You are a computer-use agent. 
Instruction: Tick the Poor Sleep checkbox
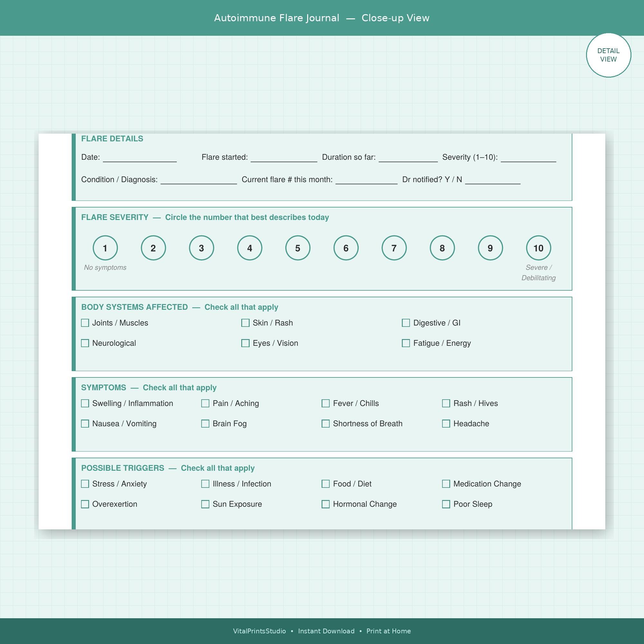pyautogui.click(x=446, y=504)
